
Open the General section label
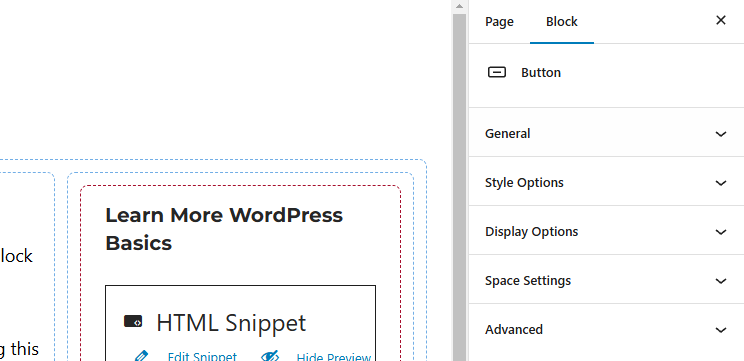coord(507,134)
